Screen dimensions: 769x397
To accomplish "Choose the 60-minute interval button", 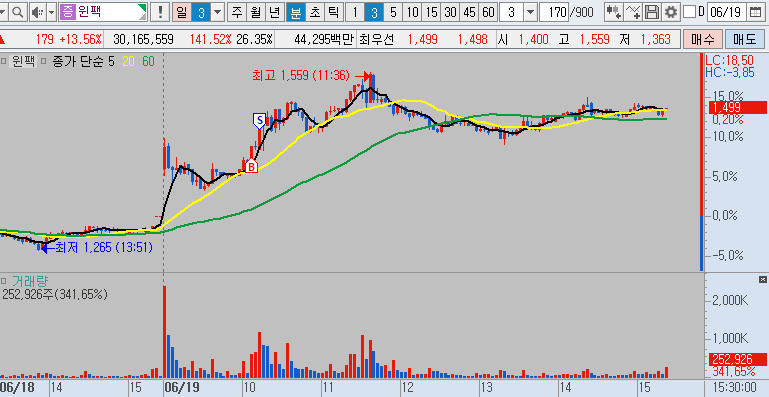I will 487,12.
